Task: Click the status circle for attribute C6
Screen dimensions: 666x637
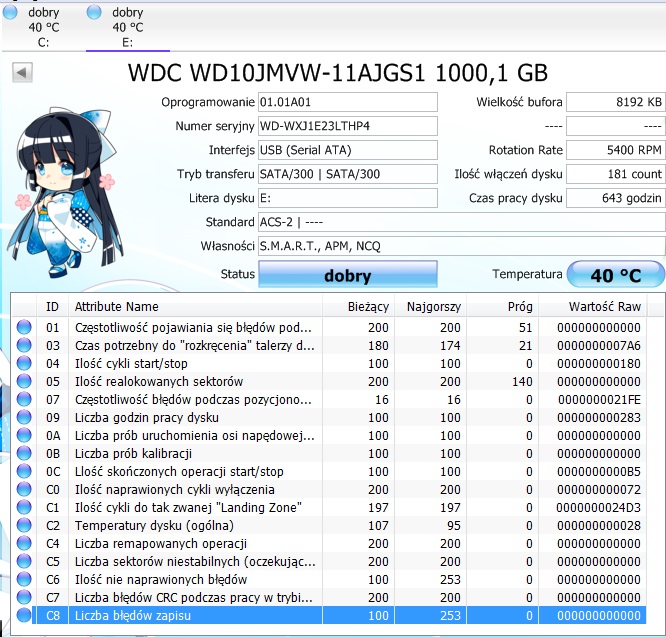Action: tap(24, 579)
